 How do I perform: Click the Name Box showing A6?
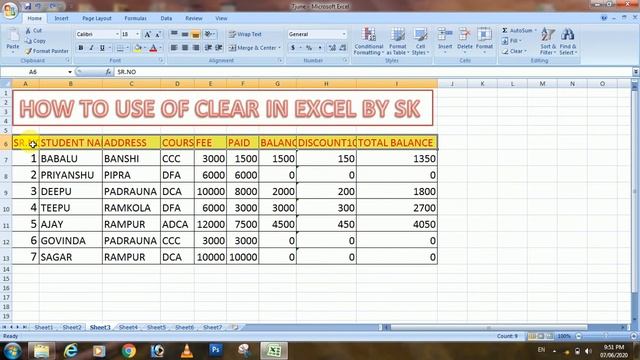point(33,72)
